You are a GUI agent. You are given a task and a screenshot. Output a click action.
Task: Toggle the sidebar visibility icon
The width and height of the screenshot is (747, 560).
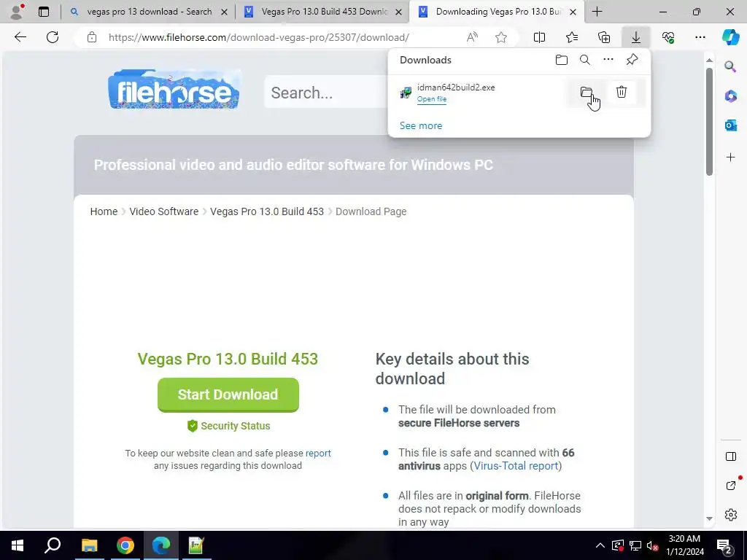click(x=731, y=456)
